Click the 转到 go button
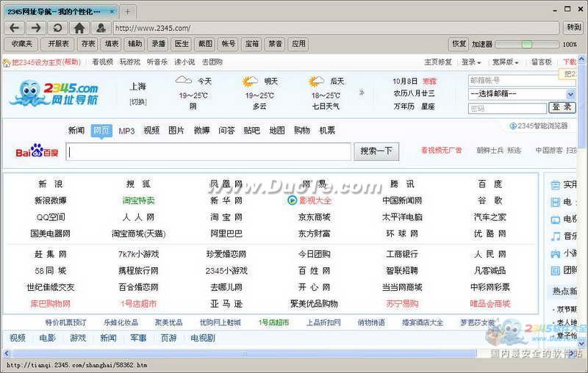 573,27
